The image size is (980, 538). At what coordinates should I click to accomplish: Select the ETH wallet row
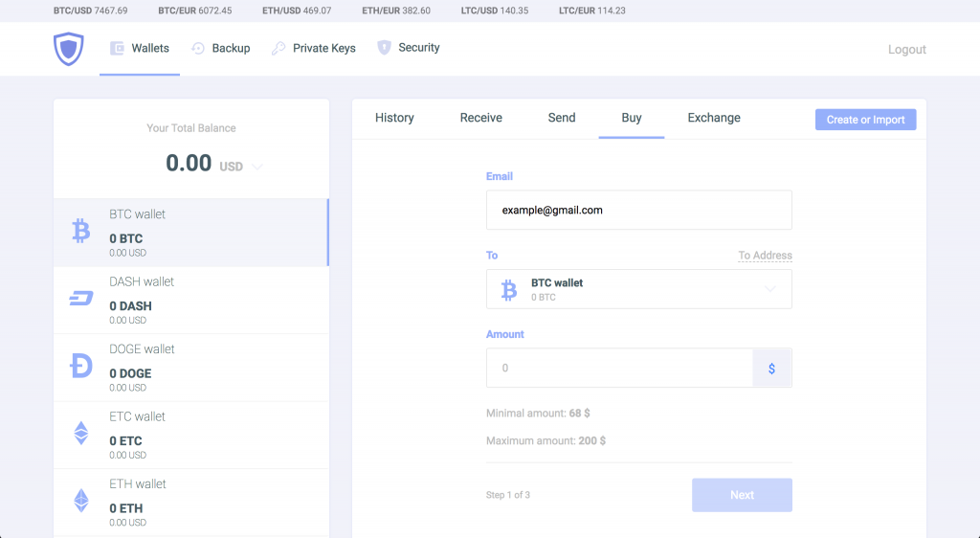click(x=191, y=503)
